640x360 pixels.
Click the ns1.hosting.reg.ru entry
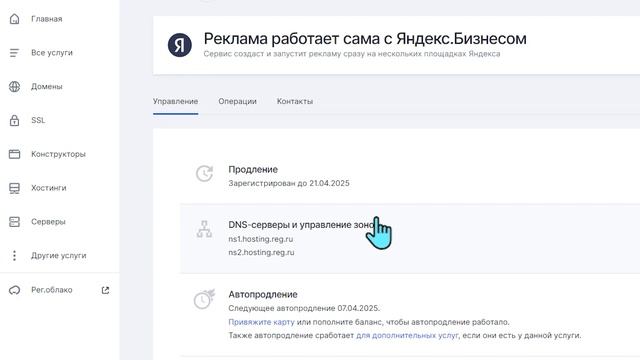point(261,239)
